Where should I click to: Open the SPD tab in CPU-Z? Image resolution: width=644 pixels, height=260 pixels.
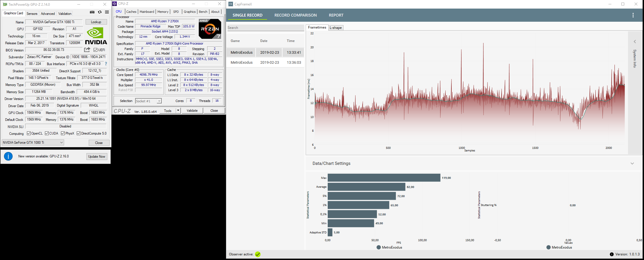coord(176,12)
